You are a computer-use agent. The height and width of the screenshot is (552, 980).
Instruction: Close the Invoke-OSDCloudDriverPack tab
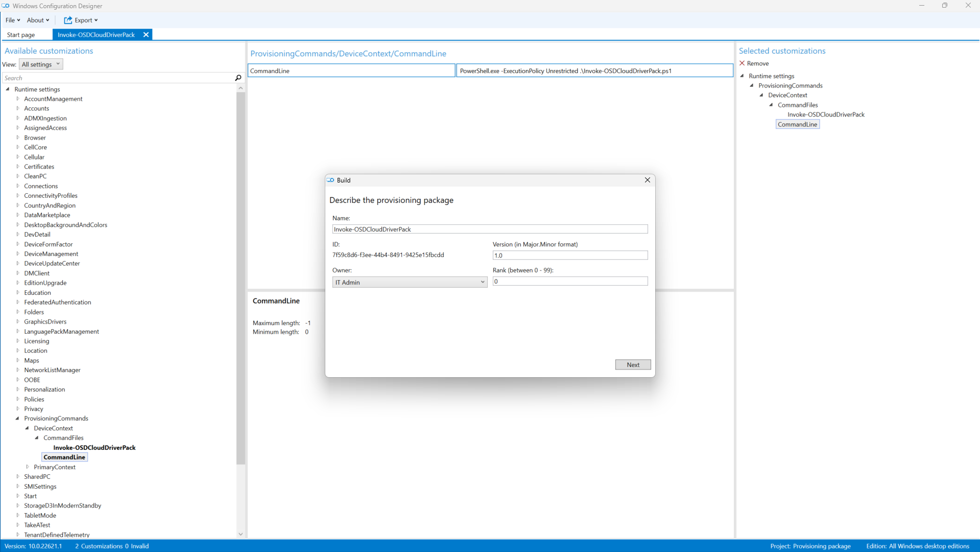[146, 35]
